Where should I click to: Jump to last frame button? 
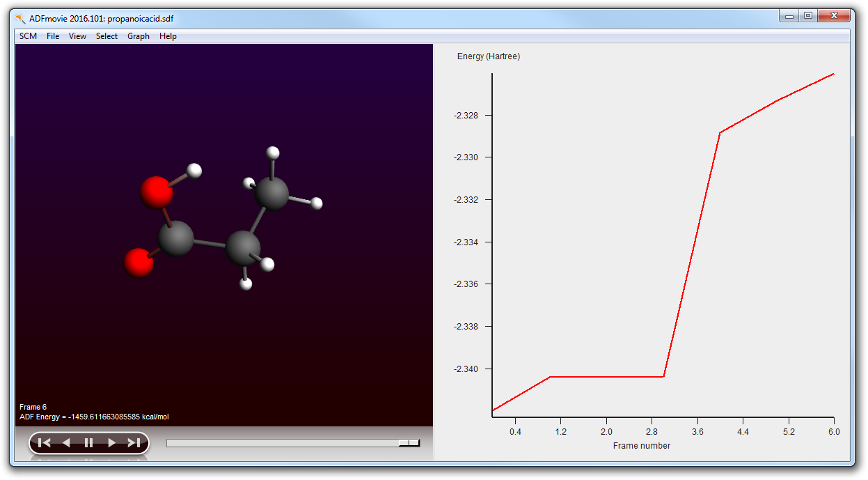coord(134,442)
